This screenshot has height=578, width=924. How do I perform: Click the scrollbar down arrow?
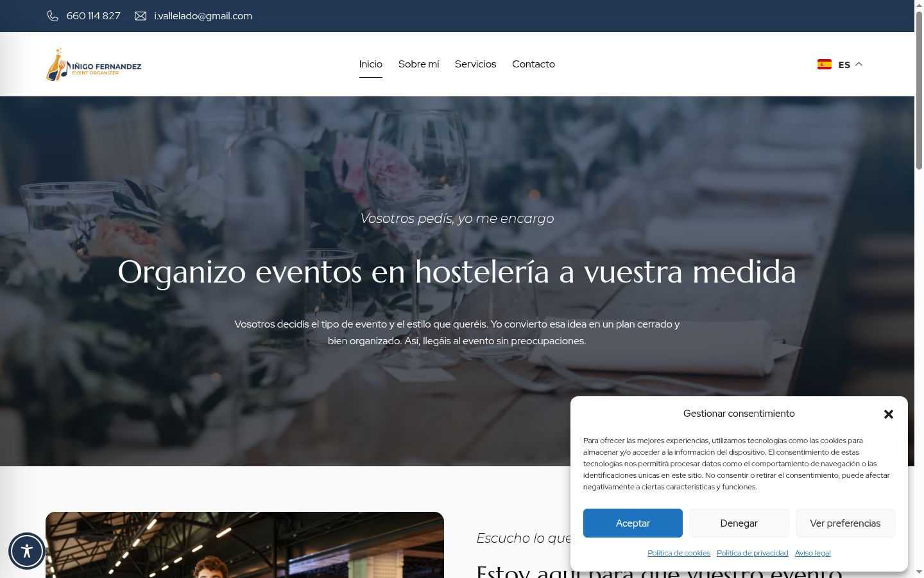pyautogui.click(x=919, y=572)
